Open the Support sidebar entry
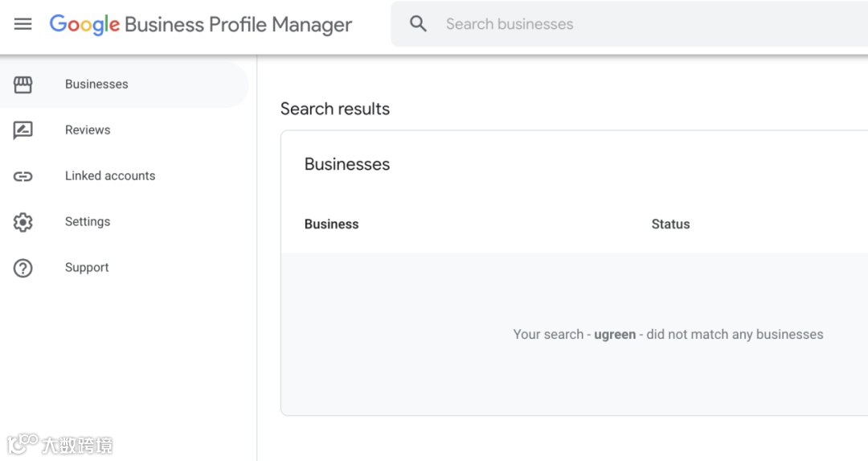This screenshot has height=461, width=868. tap(87, 268)
